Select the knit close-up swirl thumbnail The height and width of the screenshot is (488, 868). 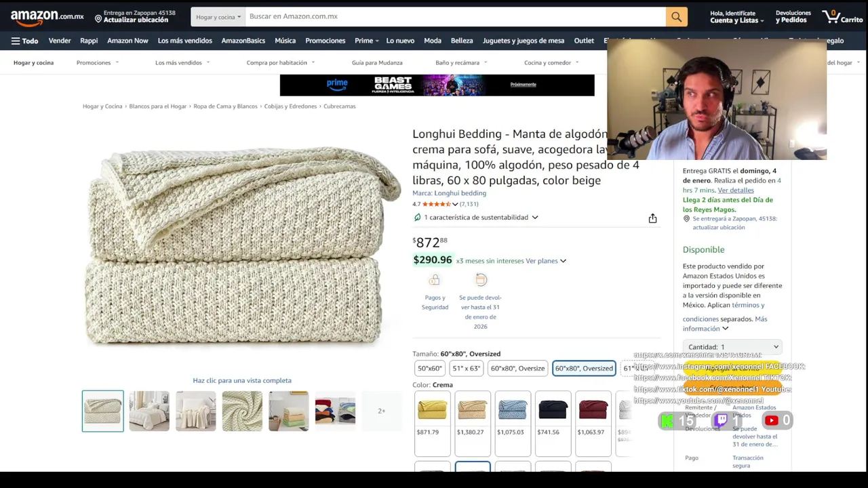[x=242, y=411]
